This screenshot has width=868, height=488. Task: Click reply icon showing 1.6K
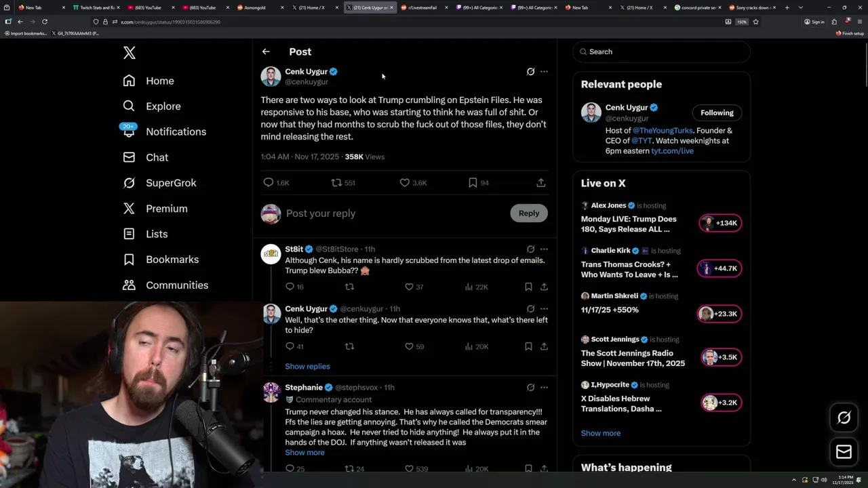(x=276, y=182)
